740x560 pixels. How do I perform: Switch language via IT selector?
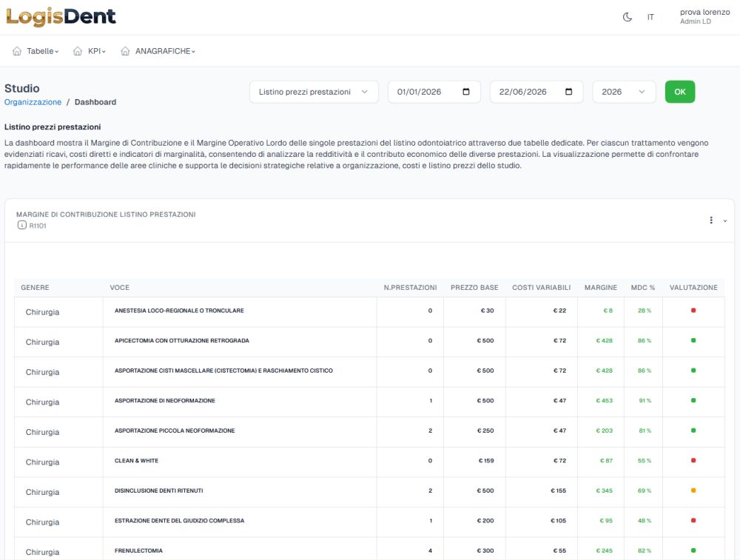(x=650, y=17)
